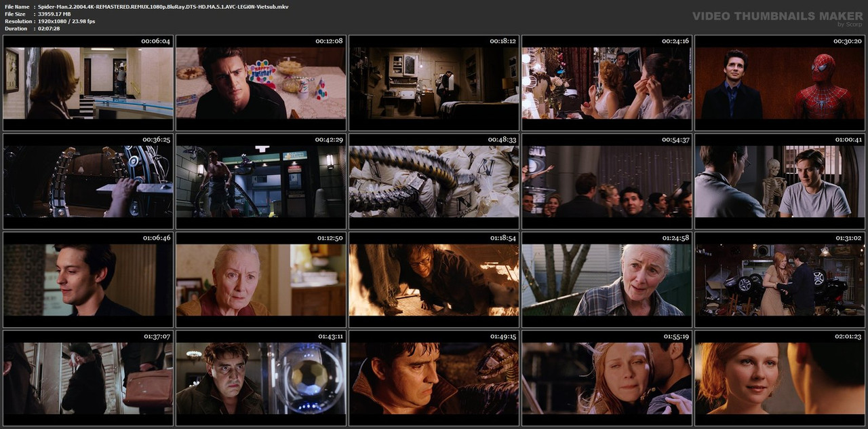Pick the 00:24:16 frame thumbnail
This screenshot has width=868, height=429.
click(607, 83)
